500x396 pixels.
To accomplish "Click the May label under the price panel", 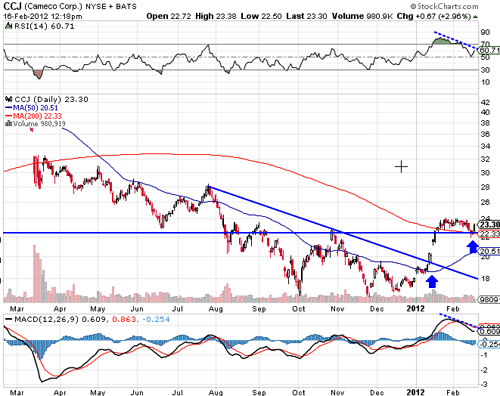I will pos(98,309).
